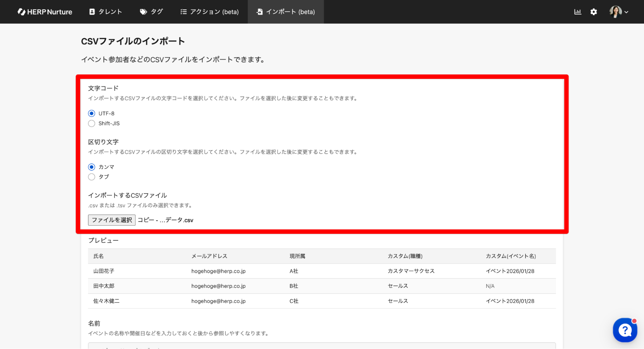Screen dimensions: 644x349
Task: Select UTF-8 character encoding
Action: [91, 113]
